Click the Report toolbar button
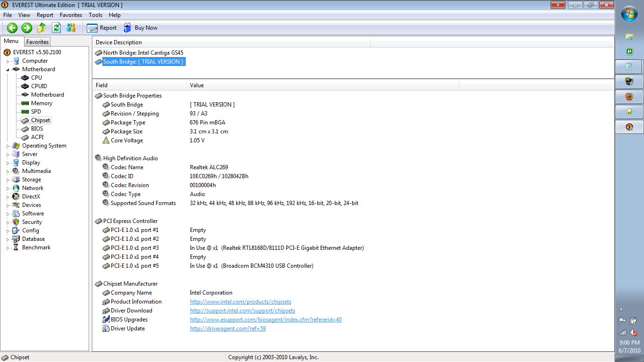The width and height of the screenshot is (644, 362). (x=102, y=28)
